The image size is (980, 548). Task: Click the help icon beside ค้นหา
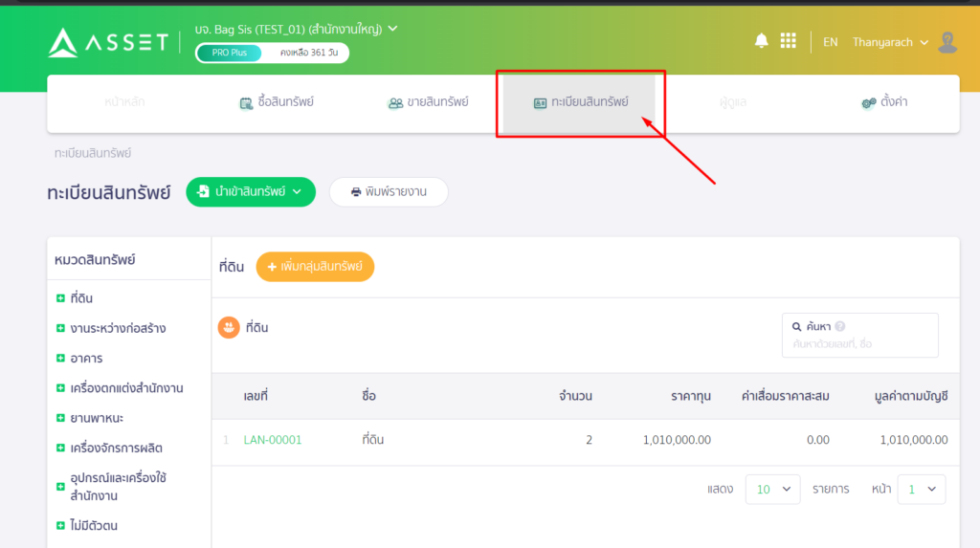coord(840,326)
